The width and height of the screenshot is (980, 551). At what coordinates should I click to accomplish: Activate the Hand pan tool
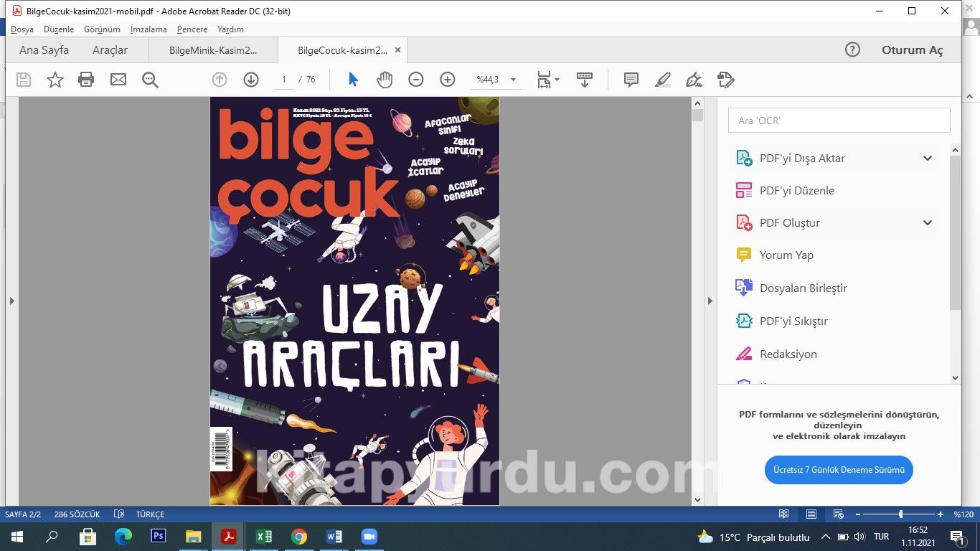point(385,80)
